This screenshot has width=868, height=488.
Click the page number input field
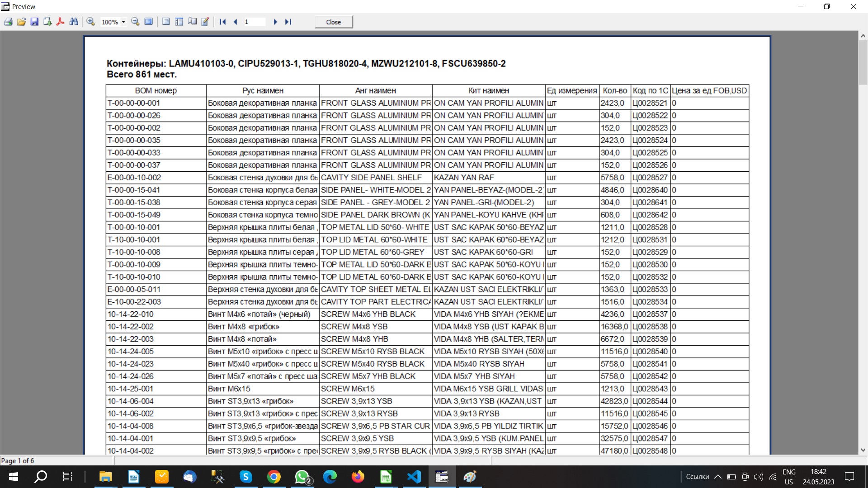tap(254, 22)
